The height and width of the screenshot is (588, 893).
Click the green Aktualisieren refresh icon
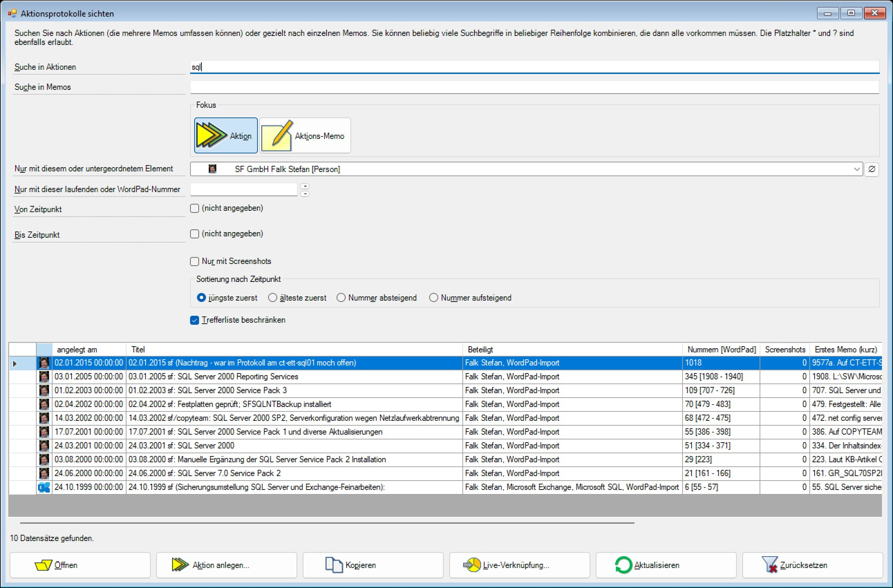tap(623, 565)
